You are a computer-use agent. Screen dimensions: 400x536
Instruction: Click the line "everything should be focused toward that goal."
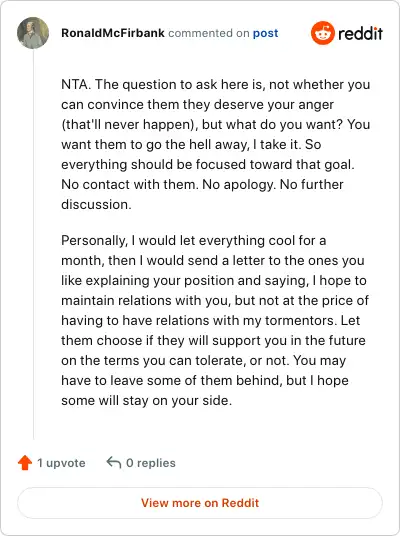(208, 164)
